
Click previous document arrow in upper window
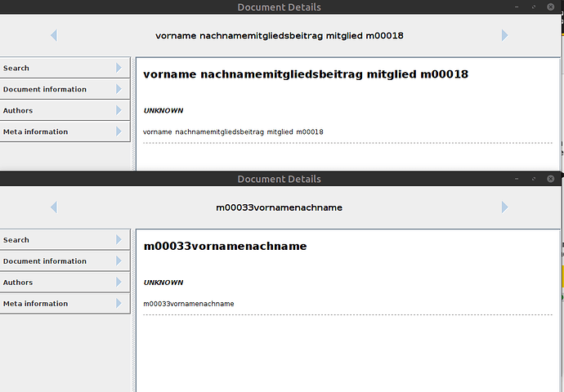54,35
